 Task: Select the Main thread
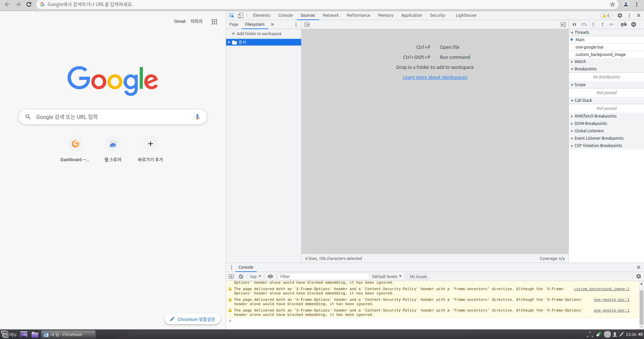pyautogui.click(x=606, y=40)
